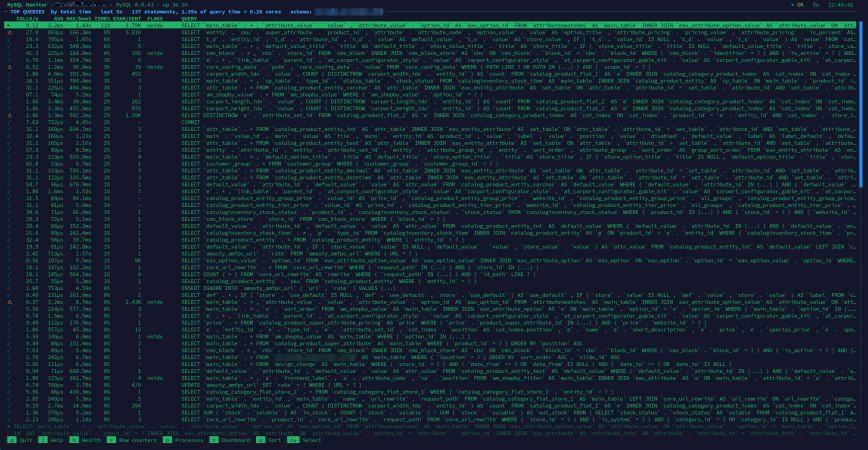The width and height of the screenshot is (868, 450).
Task: Click the blurred schema name field
Action: 349,12
